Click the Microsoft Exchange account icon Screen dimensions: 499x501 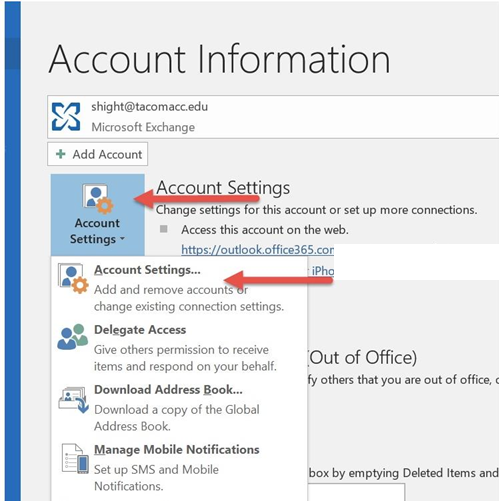(66, 116)
